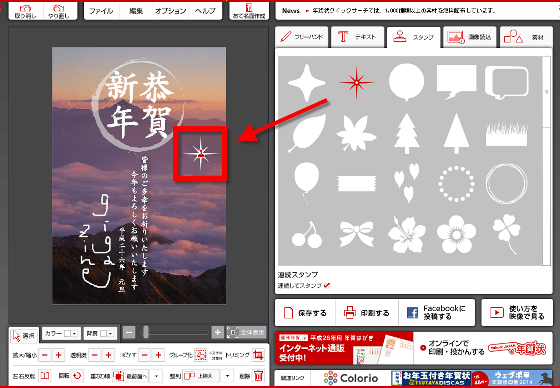Select the plum blossom stamp

coord(456,234)
